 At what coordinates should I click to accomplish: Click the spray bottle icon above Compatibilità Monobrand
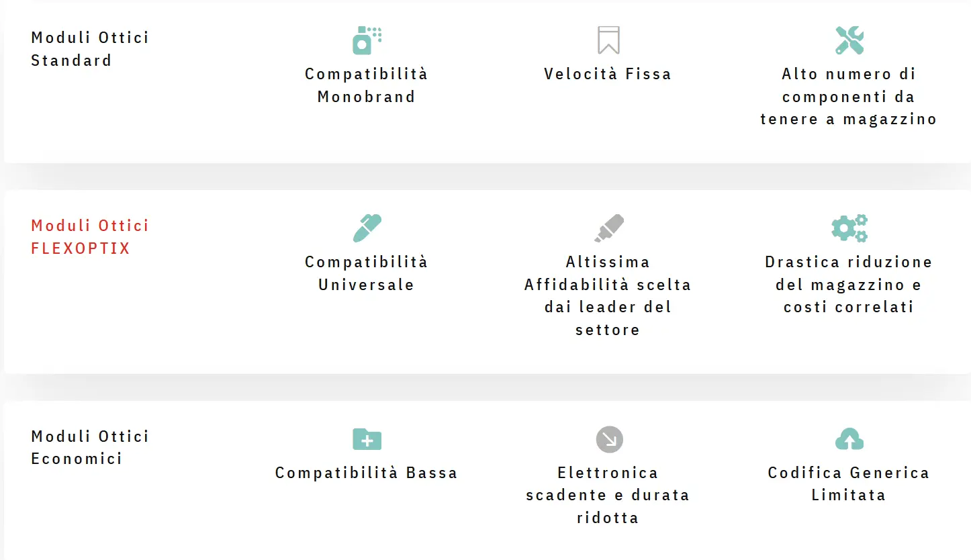(x=367, y=40)
